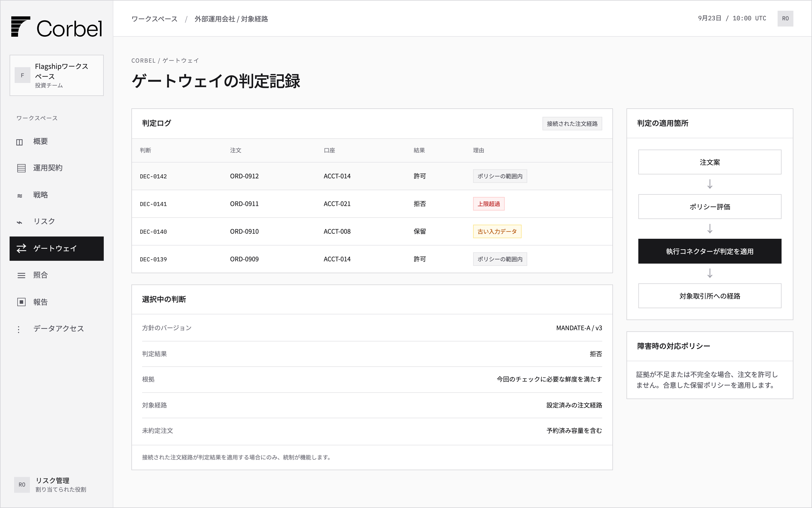Viewport: 812px width, 508px height.
Task: Select the 戦略 wave icon
Action: [20, 195]
